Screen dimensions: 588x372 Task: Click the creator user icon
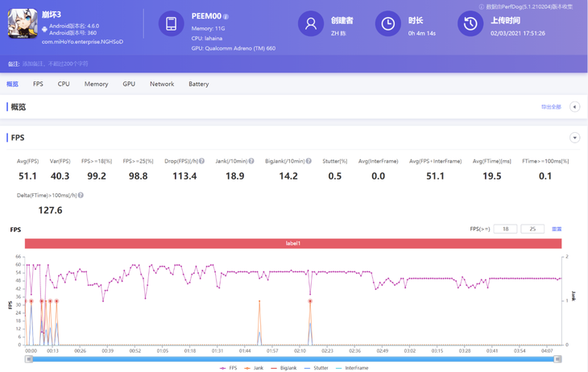click(310, 24)
